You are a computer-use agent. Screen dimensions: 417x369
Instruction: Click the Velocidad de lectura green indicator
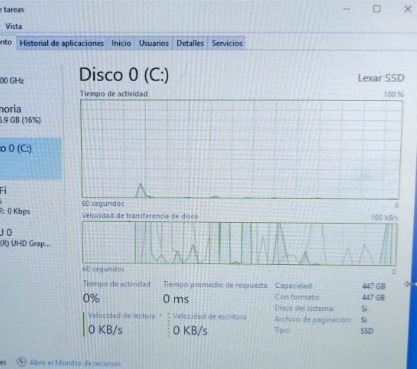pyautogui.click(x=84, y=324)
